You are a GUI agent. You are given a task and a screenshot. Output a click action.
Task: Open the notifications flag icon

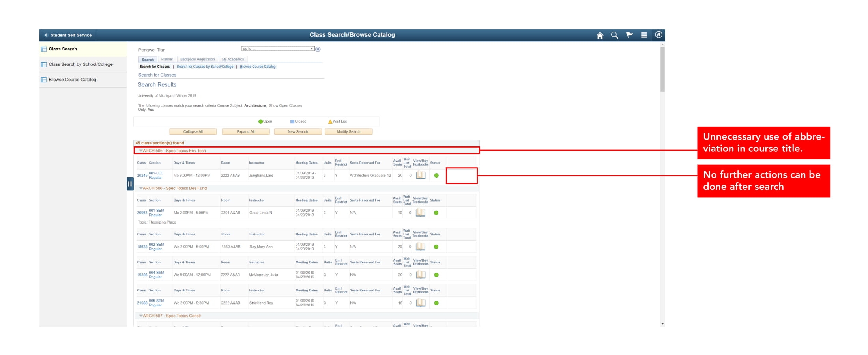click(x=629, y=35)
